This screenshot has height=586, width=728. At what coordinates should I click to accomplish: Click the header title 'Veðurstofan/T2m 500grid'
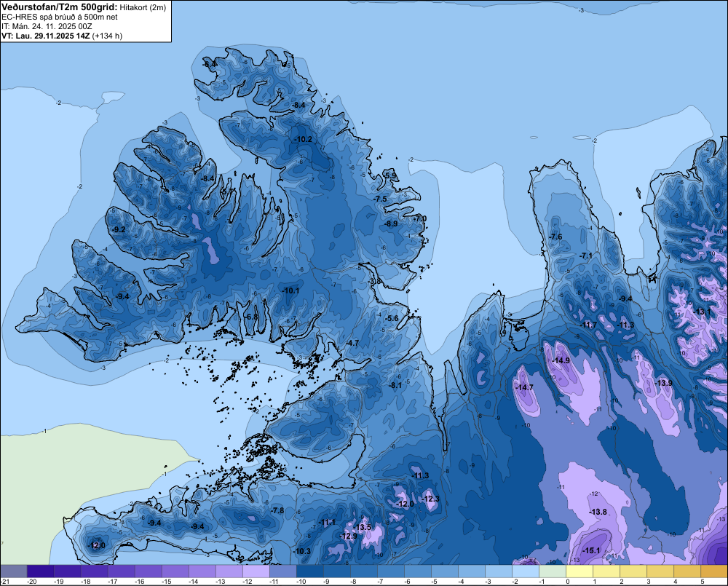point(59,7)
